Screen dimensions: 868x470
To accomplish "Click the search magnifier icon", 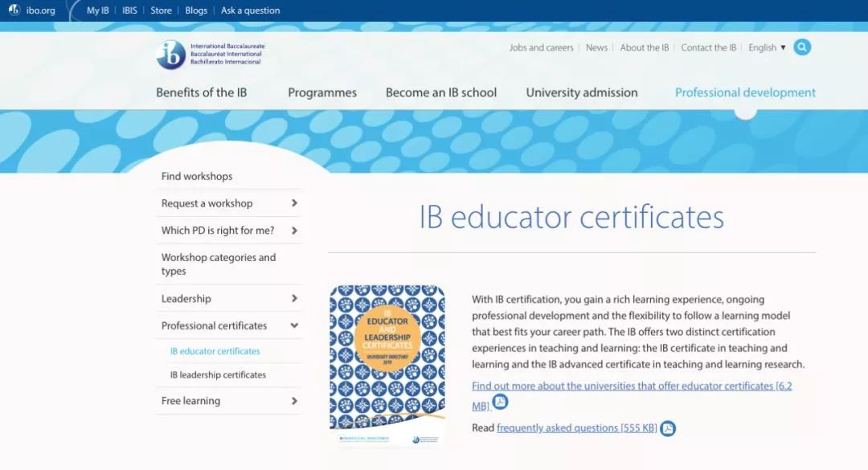I will tap(801, 47).
